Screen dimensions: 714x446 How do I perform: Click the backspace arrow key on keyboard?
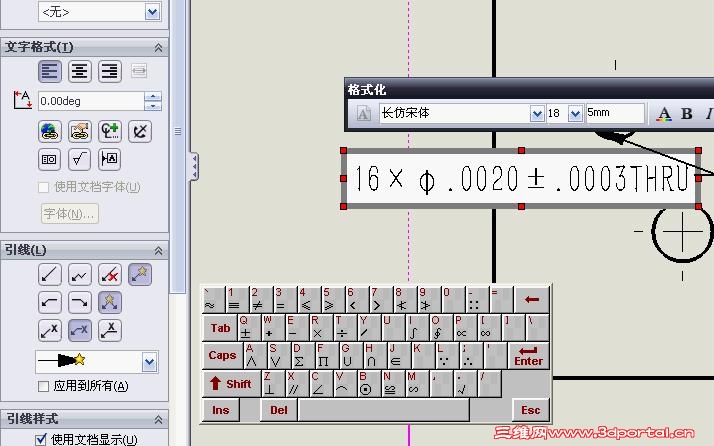[531, 299]
